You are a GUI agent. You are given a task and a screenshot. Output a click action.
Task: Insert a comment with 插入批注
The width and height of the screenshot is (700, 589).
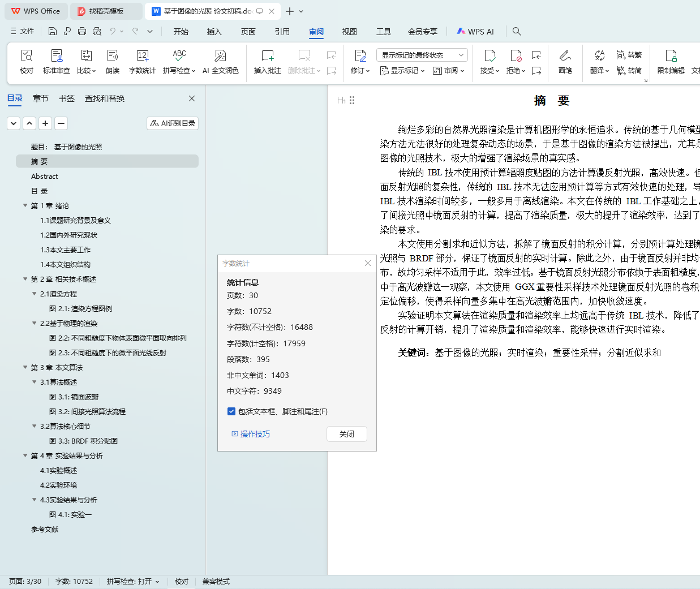268,62
